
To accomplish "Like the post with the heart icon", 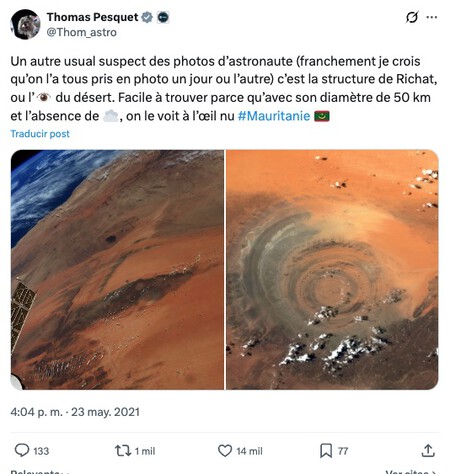I will coord(225,451).
